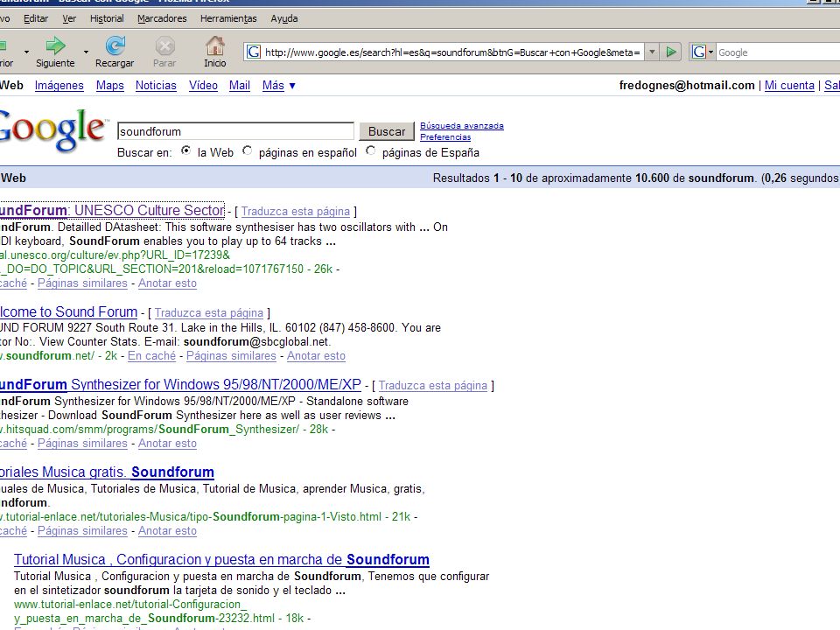Click the address bar URL field
This screenshot has height=630, width=840.
[454, 52]
